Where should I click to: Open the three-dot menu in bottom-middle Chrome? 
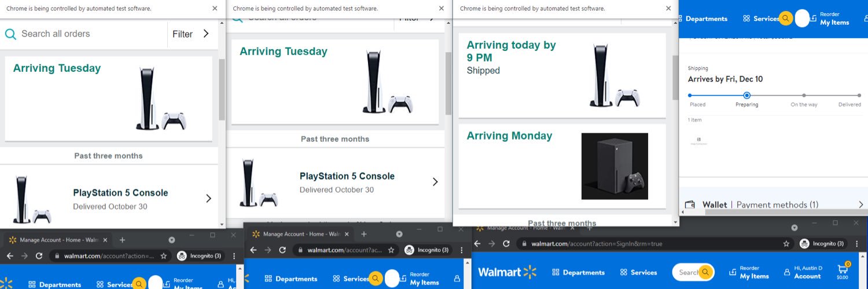[x=461, y=250]
